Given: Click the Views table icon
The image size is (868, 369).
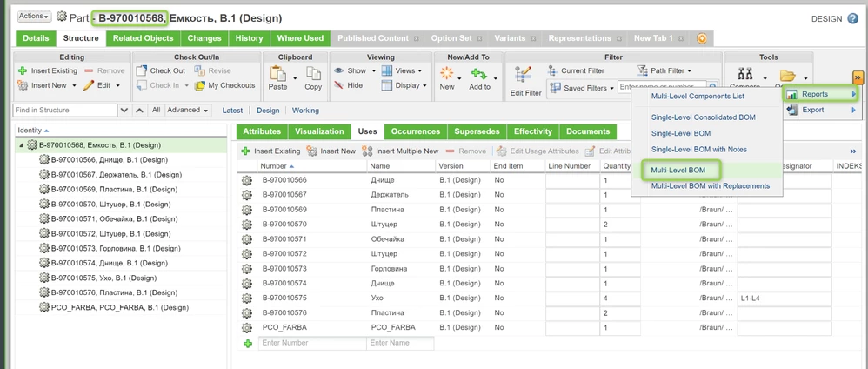Looking at the screenshot, I should [x=386, y=70].
